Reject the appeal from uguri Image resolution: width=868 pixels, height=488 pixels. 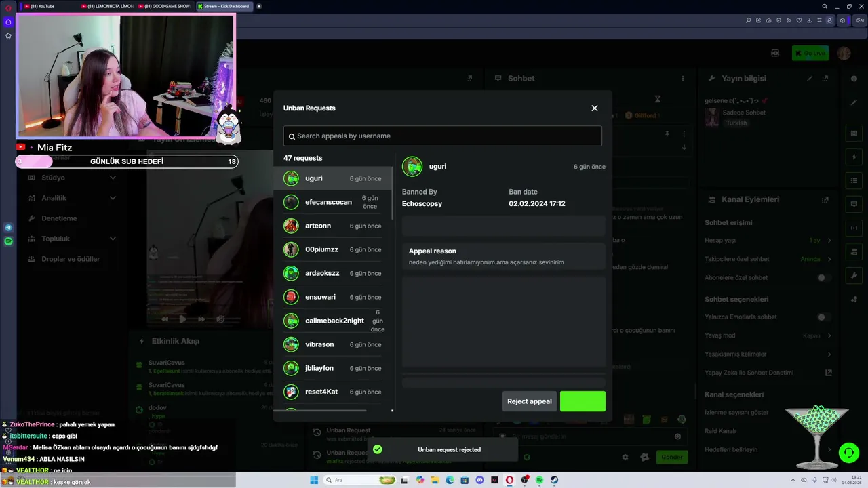point(530,401)
